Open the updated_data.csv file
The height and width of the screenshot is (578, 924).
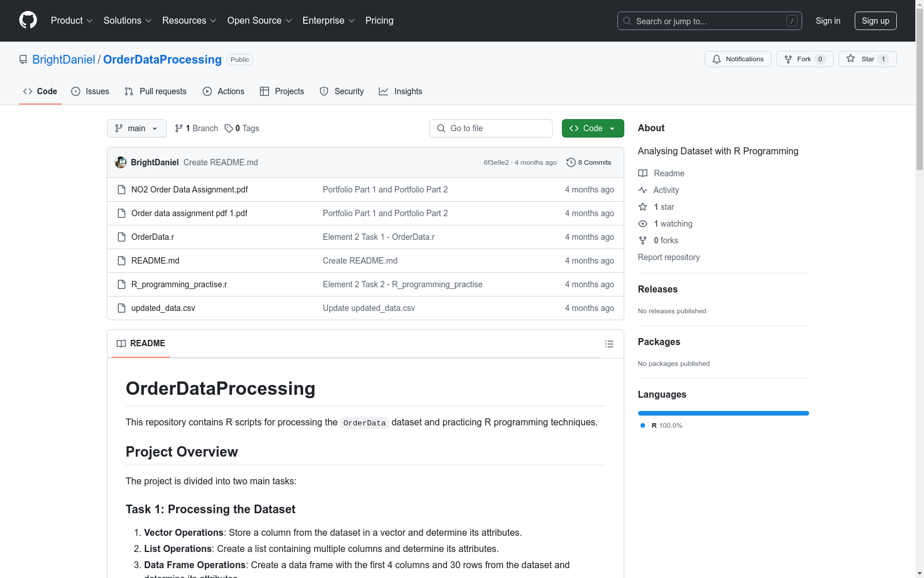[163, 308]
